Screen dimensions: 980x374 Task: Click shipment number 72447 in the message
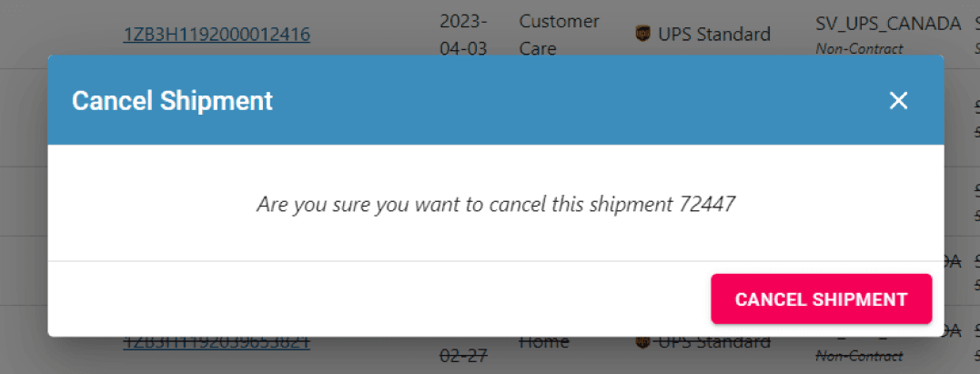pos(707,204)
